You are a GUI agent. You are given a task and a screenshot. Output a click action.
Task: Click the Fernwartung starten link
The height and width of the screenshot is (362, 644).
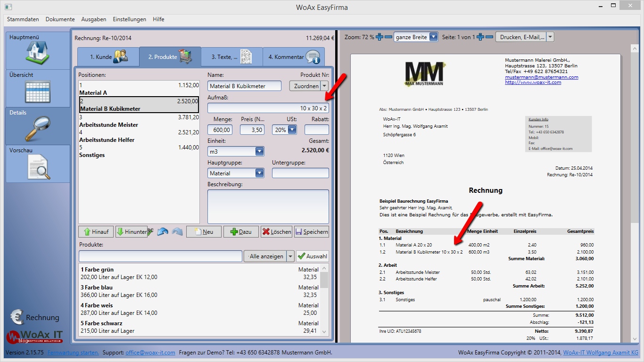(74, 353)
